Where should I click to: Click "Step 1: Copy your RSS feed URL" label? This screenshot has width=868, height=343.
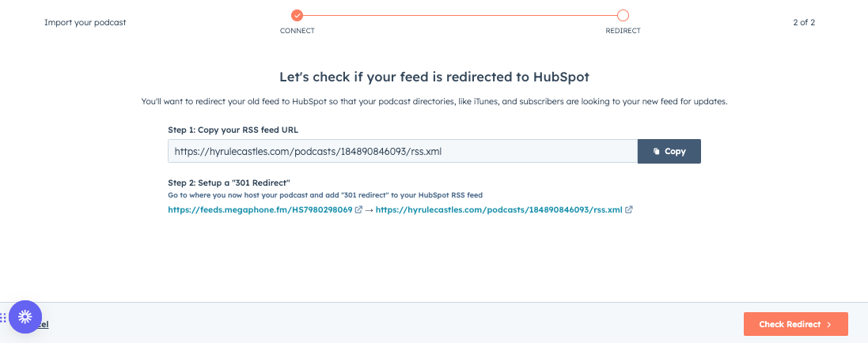coord(233,130)
